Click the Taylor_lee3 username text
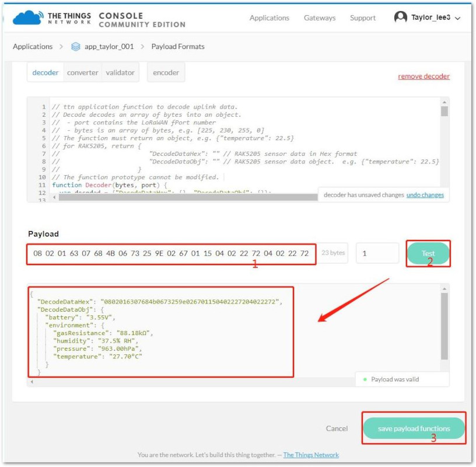Viewport: 476px width, 467px height. pos(430,18)
